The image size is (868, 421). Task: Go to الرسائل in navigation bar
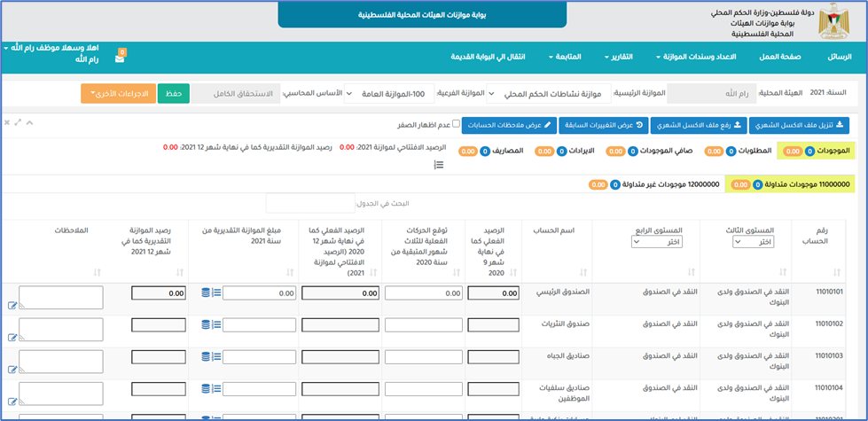pos(840,57)
